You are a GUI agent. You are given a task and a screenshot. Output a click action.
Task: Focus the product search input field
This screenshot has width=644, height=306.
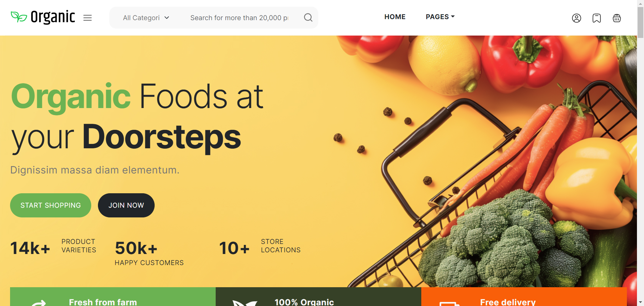(x=239, y=18)
